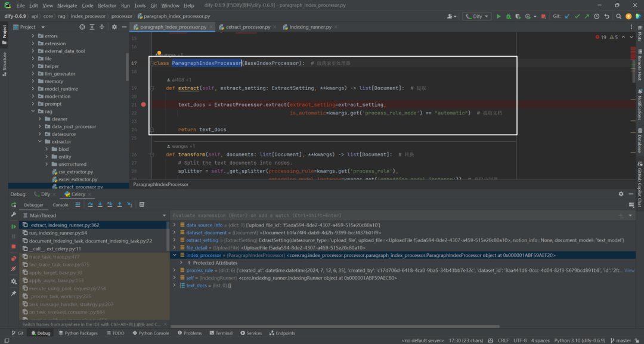
Task: Toggle breakpoint on line 21
Action: click(x=143, y=105)
